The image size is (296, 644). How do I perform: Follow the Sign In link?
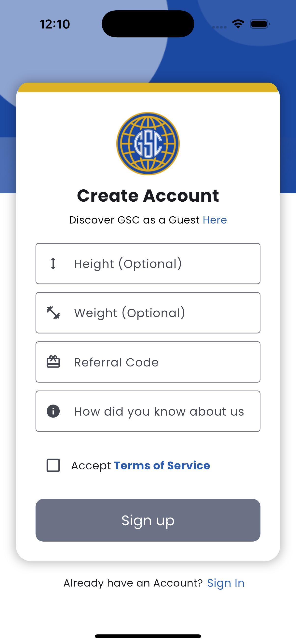pyautogui.click(x=226, y=583)
